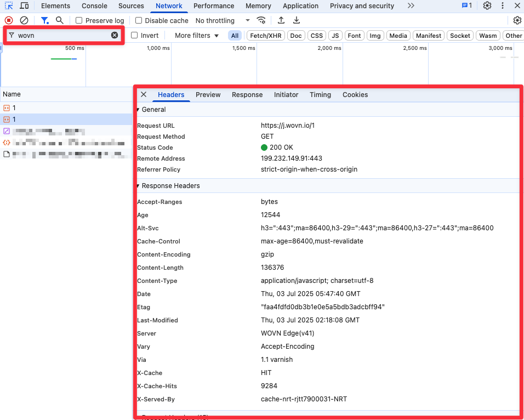This screenshot has width=524, height=420.
Task: Expand the More filters menu
Action: [196, 36]
